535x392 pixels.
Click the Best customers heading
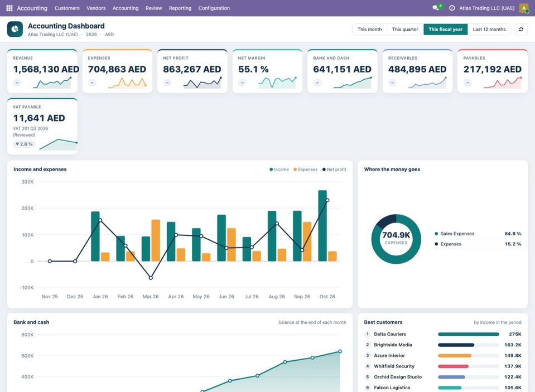383,322
